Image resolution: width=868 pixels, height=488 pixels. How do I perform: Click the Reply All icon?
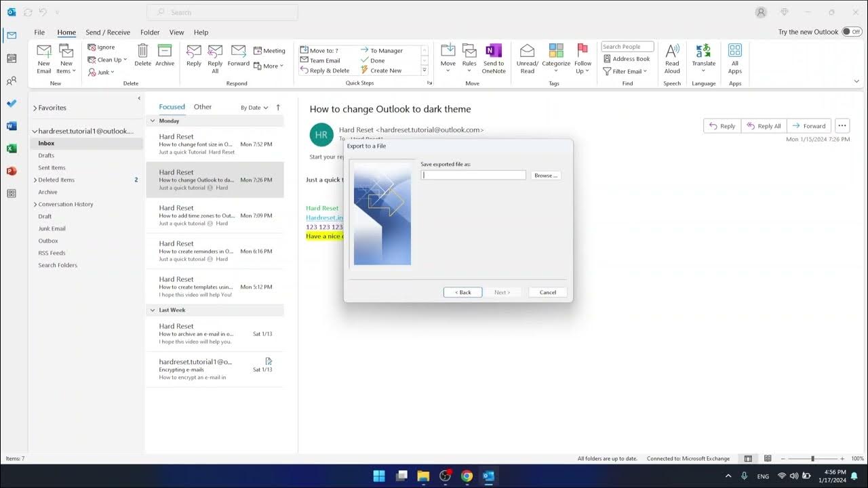point(215,58)
